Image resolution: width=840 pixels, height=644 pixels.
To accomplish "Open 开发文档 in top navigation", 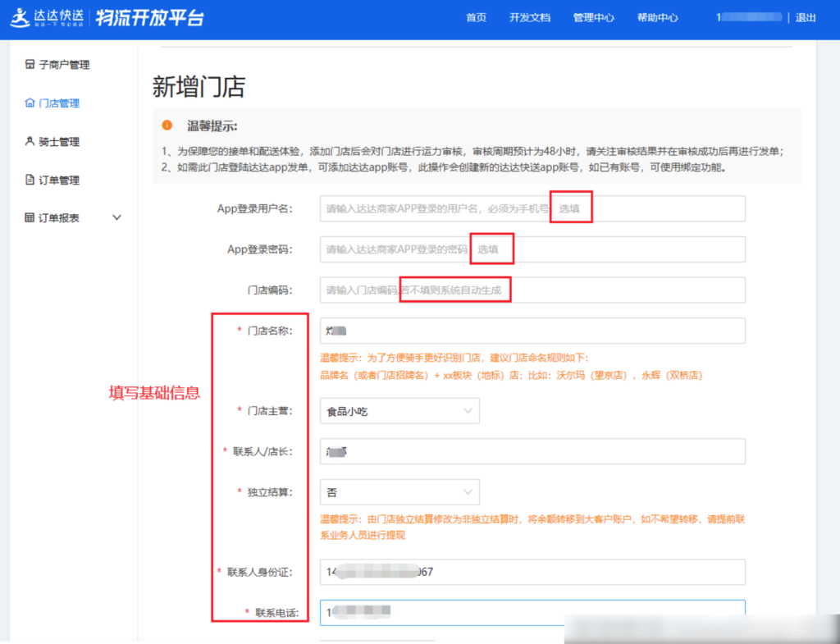I will [530, 18].
